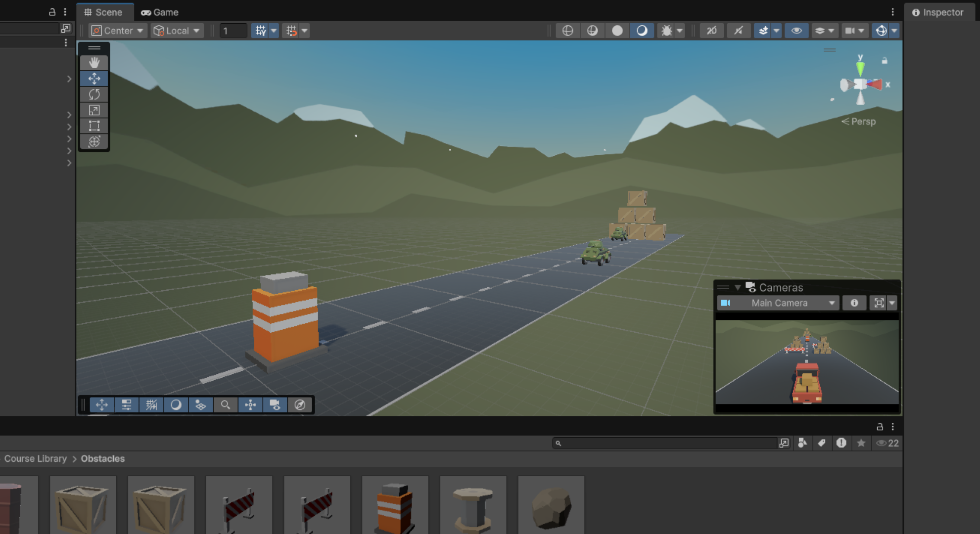The image size is (980, 534).
Task: Open the Center pivot dropdown
Action: [x=118, y=31]
